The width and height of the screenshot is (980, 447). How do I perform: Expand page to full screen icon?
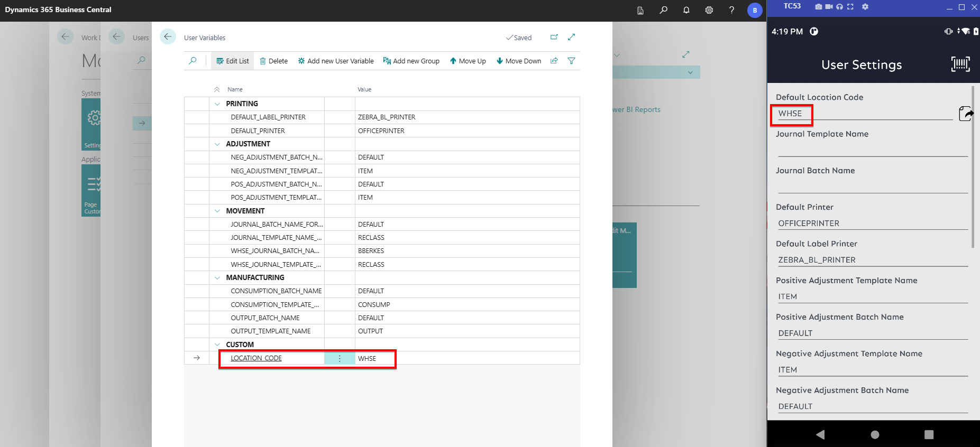[571, 38]
